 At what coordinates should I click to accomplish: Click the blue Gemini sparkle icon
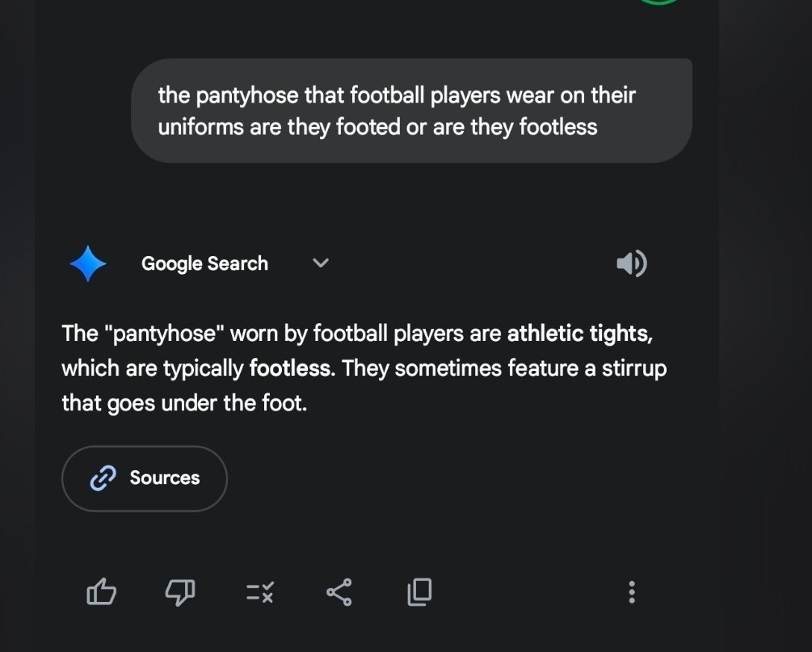tap(88, 263)
